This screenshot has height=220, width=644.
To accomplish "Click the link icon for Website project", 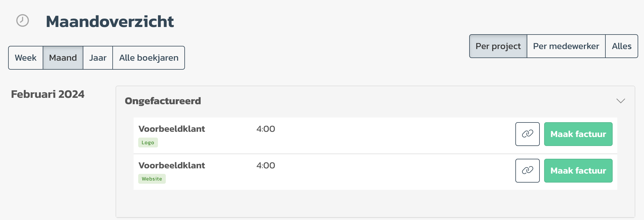I will (527, 170).
